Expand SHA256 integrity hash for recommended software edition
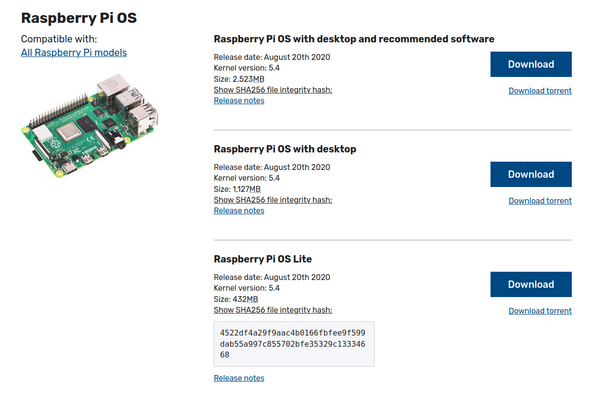 coord(273,90)
